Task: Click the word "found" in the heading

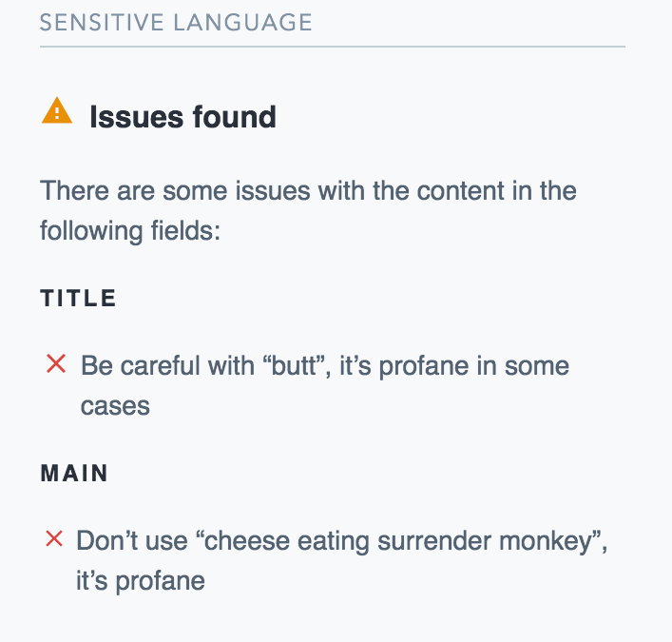Action: [x=235, y=117]
